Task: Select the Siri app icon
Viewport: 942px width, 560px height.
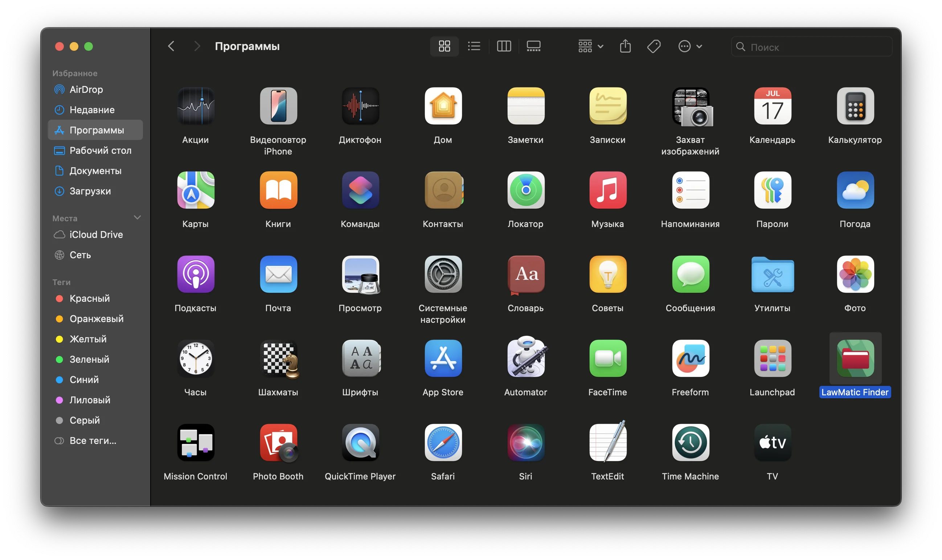Action: click(x=526, y=442)
